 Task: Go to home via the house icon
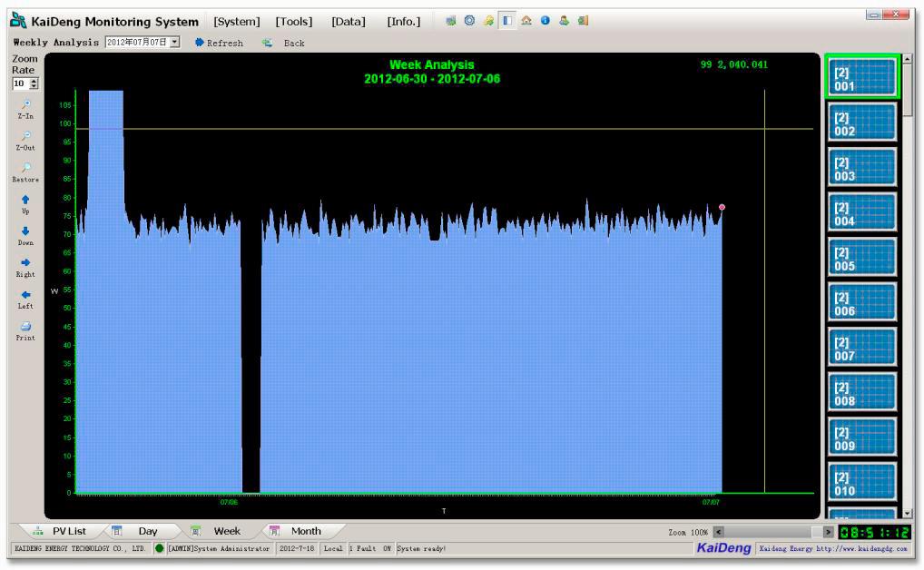click(526, 21)
